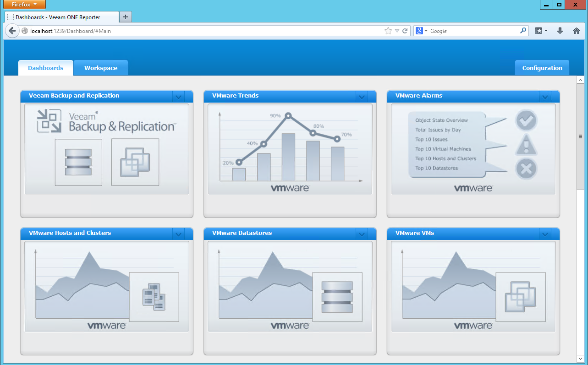Viewport: 588px width, 365px height.
Task: Expand the Veeam Backup and Replication dropdown
Action: tap(178, 96)
